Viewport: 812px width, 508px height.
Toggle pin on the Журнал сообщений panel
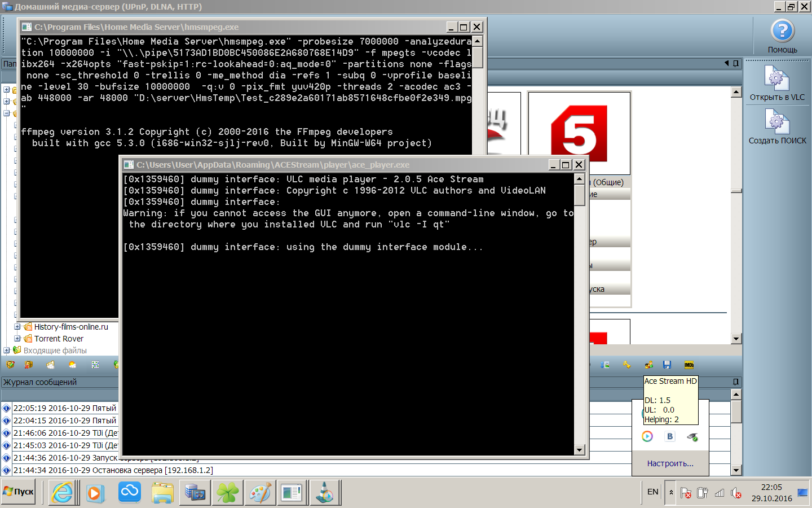pos(735,382)
